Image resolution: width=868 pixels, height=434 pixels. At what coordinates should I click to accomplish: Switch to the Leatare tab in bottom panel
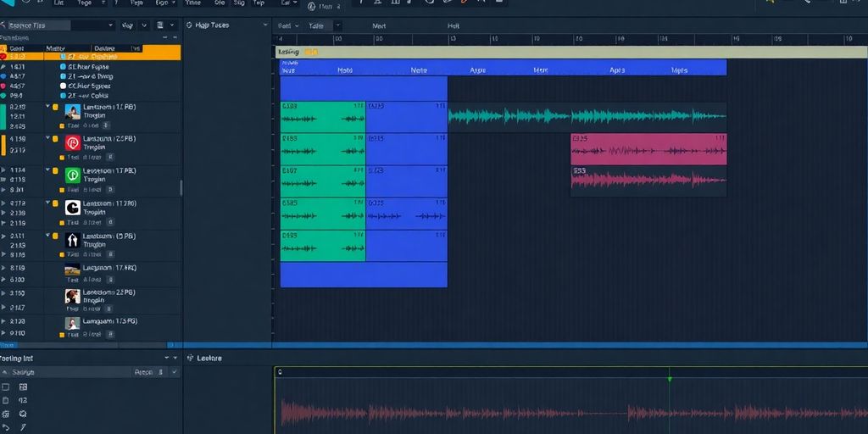209,359
